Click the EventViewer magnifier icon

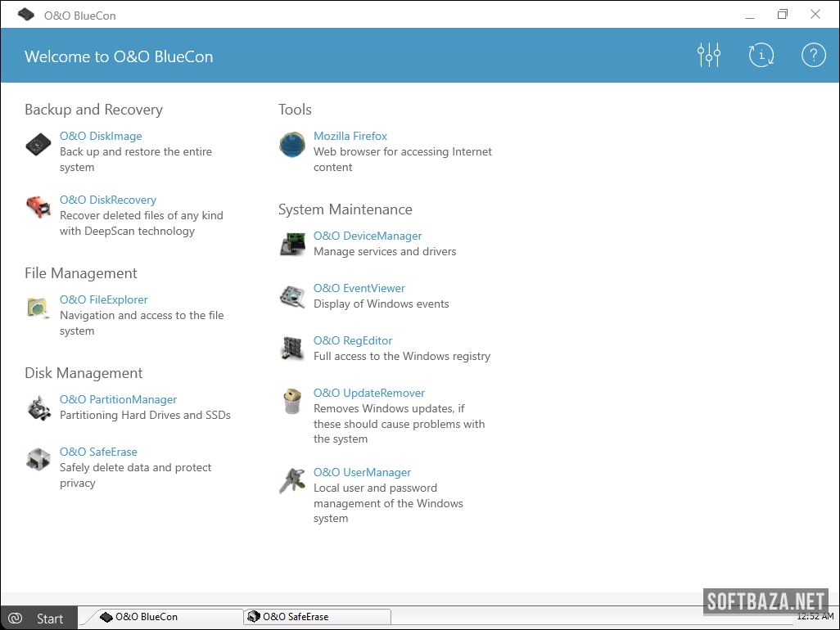[x=292, y=296]
